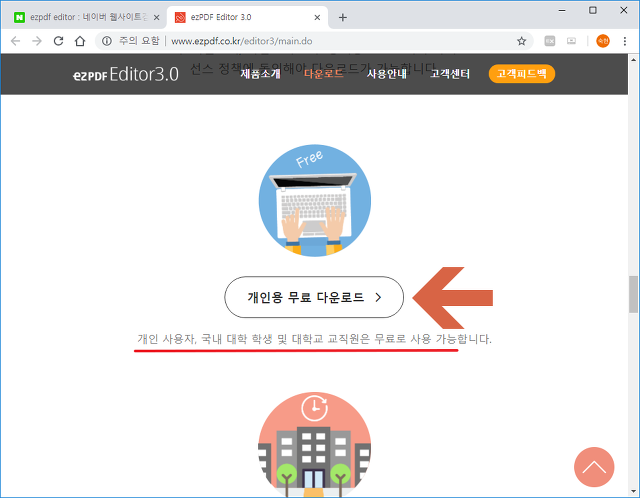This screenshot has width=640, height=498.
Task: Click the browser back arrow
Action: pyautogui.click(x=16, y=41)
